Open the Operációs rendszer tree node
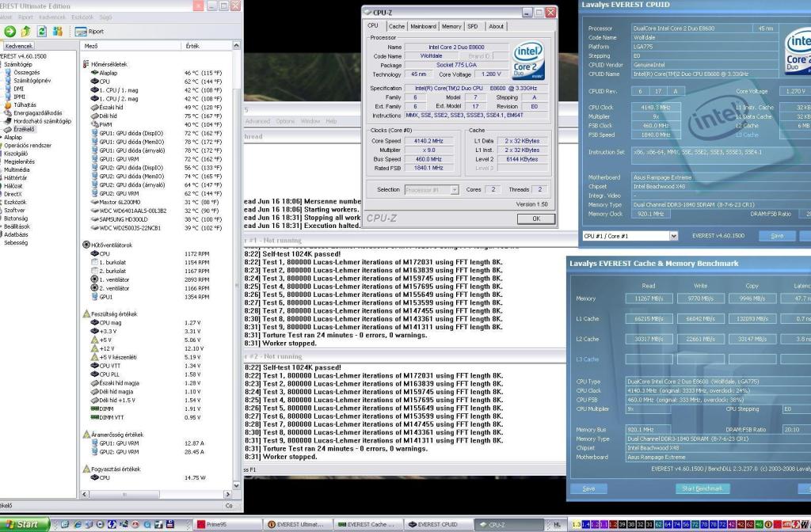This screenshot has height=532, width=811. click(x=28, y=146)
